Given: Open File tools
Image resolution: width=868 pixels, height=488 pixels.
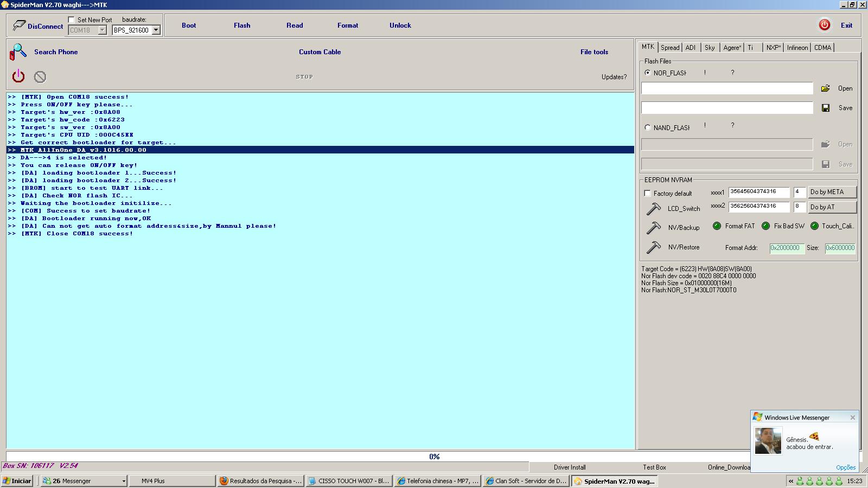Looking at the screenshot, I should pos(594,52).
